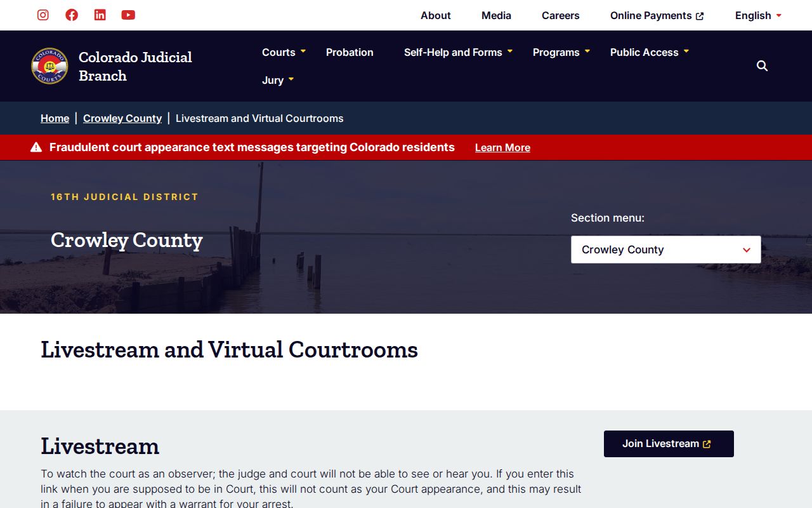Expand the Public Access dropdown menu
The image size is (812, 508).
coord(650,52)
